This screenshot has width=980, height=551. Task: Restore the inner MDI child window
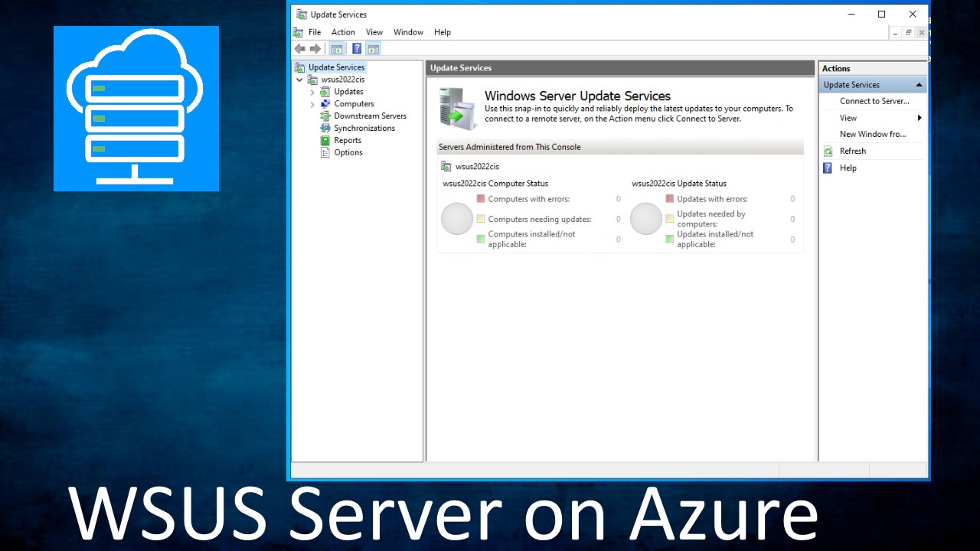click(x=909, y=32)
